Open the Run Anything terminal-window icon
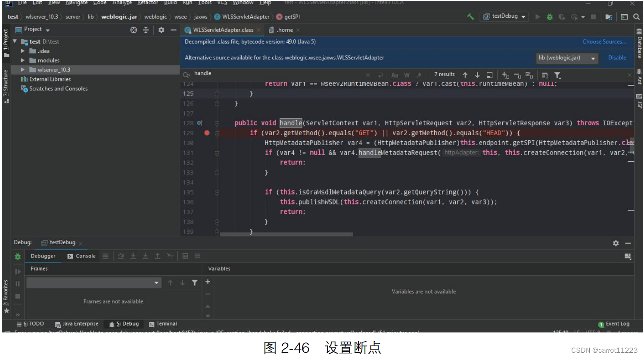644x357 pixels. (x=624, y=17)
